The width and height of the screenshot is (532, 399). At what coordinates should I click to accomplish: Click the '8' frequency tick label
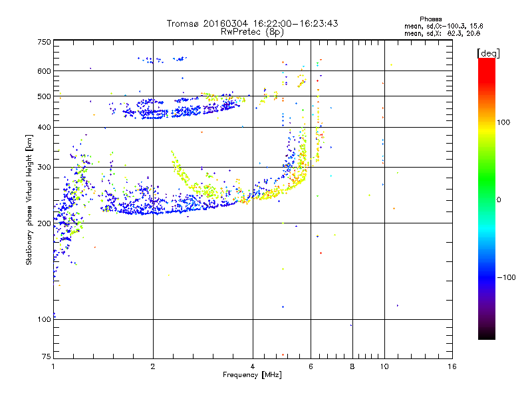point(352,366)
